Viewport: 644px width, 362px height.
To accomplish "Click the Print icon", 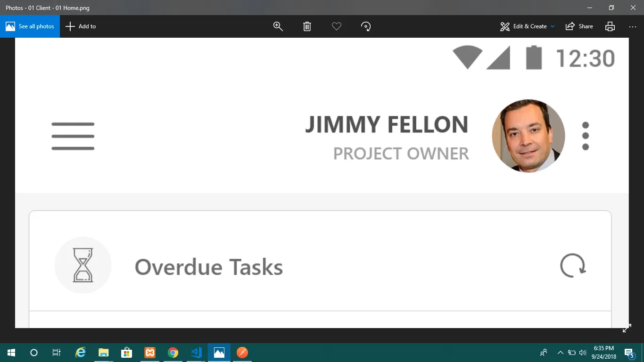I will (610, 26).
